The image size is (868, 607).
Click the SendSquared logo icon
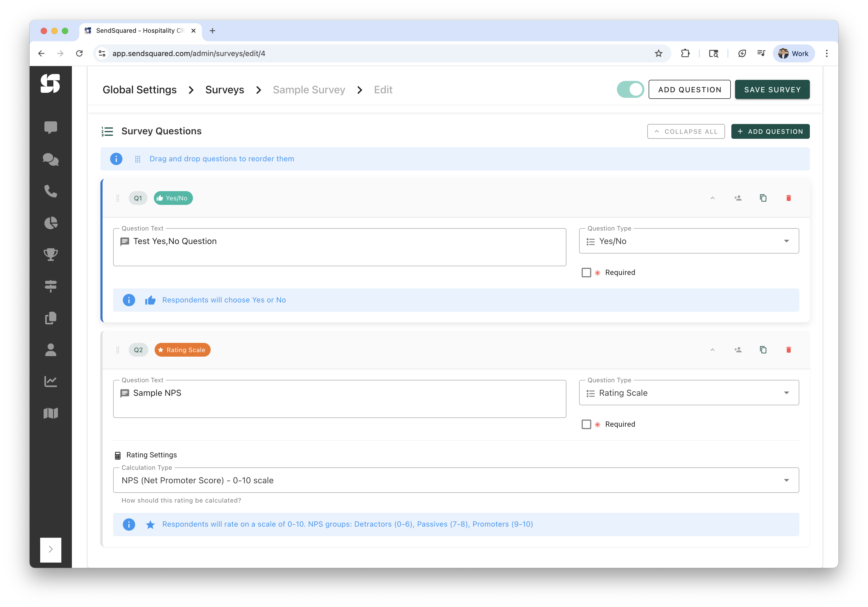[50, 83]
